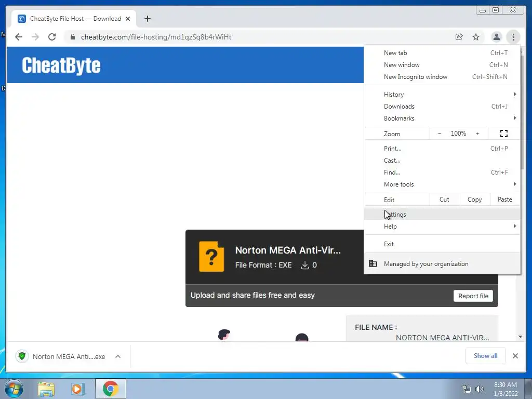Click the page scrollbar down arrow
The height and width of the screenshot is (399, 532).
(x=520, y=337)
